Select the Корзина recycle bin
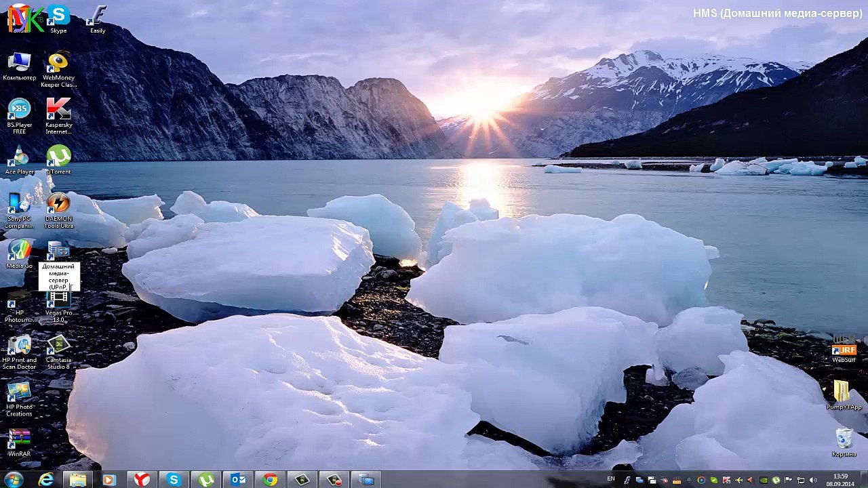868x488 pixels. pyautogui.click(x=844, y=443)
